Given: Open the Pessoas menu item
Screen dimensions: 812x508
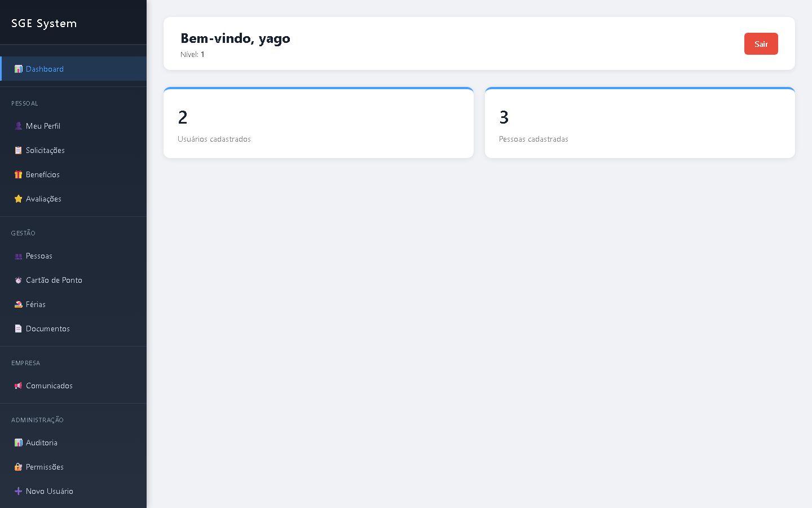Looking at the screenshot, I should (39, 256).
